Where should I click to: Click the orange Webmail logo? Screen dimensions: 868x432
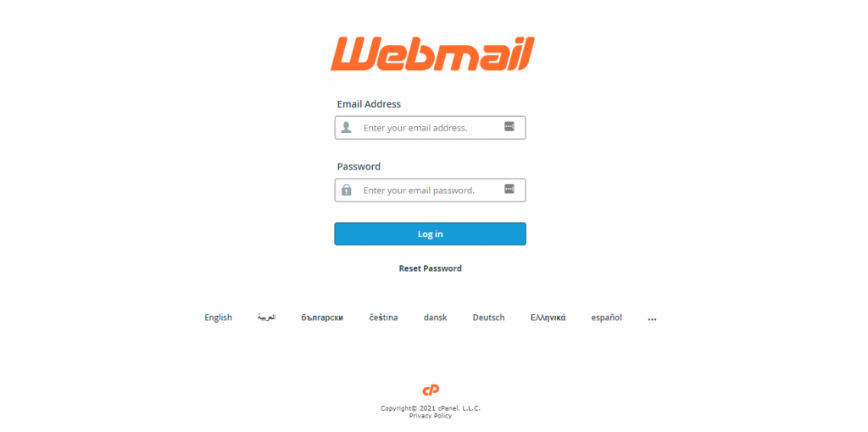point(432,54)
